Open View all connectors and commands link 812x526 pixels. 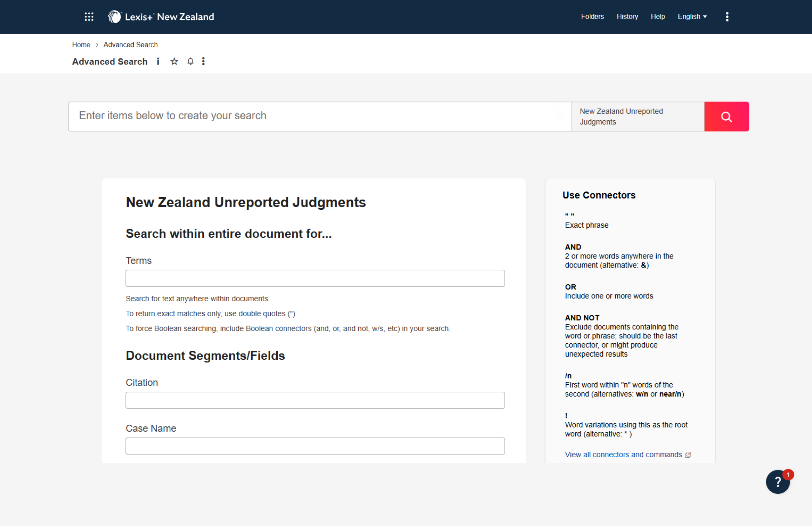(628, 454)
